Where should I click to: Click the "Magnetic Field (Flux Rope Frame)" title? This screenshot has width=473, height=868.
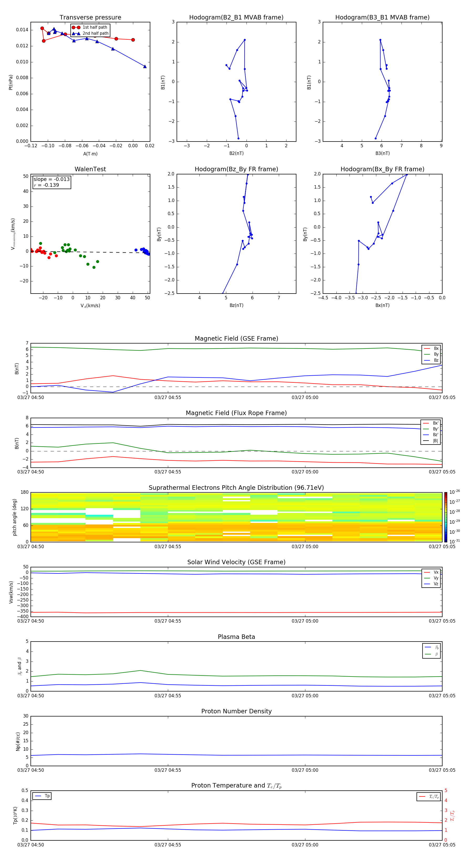tap(236, 413)
